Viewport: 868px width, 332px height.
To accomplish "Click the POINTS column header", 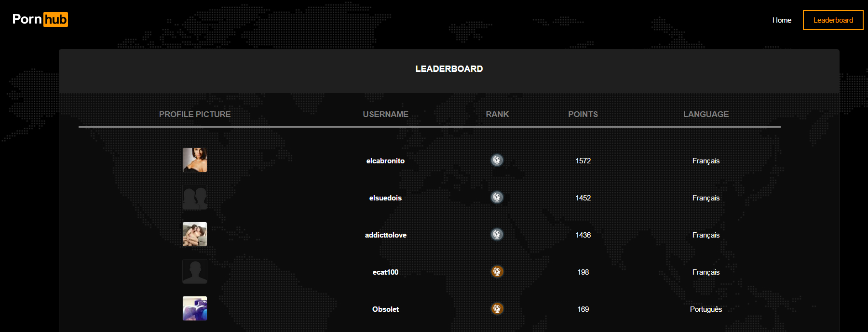I will 583,114.
